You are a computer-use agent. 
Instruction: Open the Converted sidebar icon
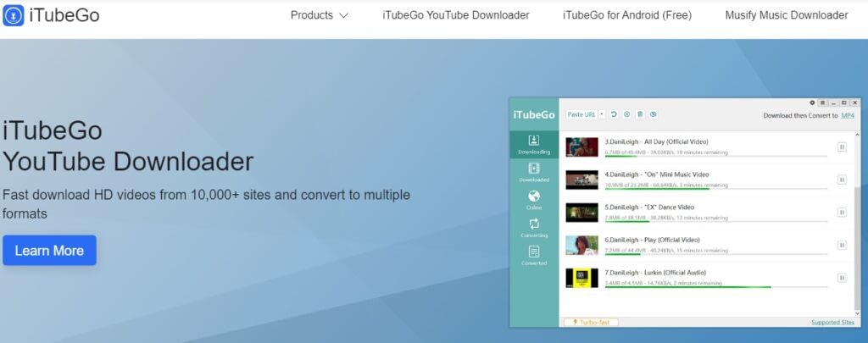click(x=534, y=252)
